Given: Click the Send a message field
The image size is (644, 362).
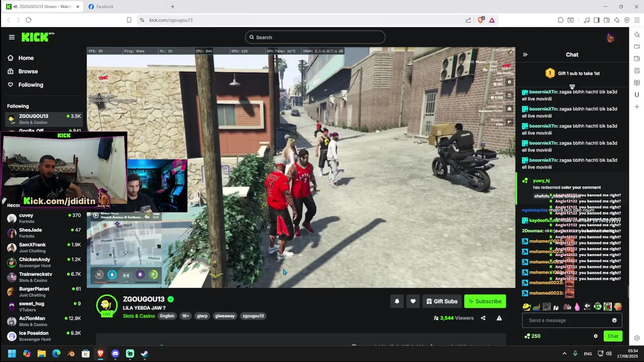Looking at the screenshot, I should tap(571, 320).
